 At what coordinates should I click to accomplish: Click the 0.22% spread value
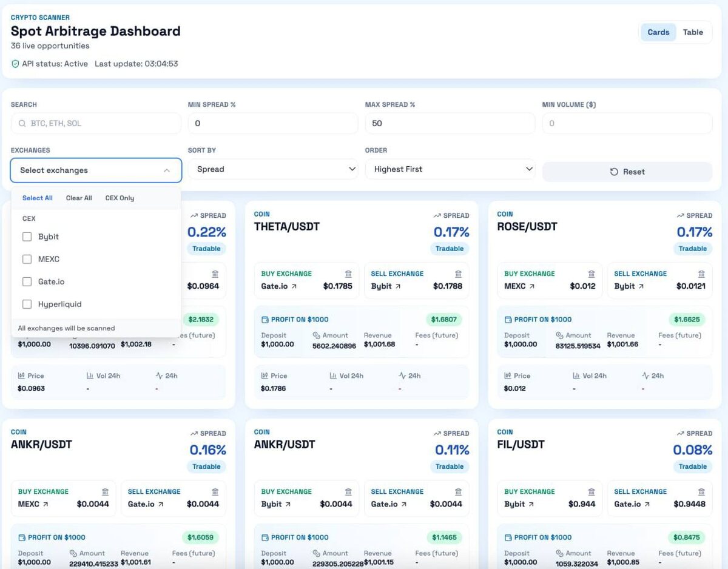pyautogui.click(x=207, y=232)
